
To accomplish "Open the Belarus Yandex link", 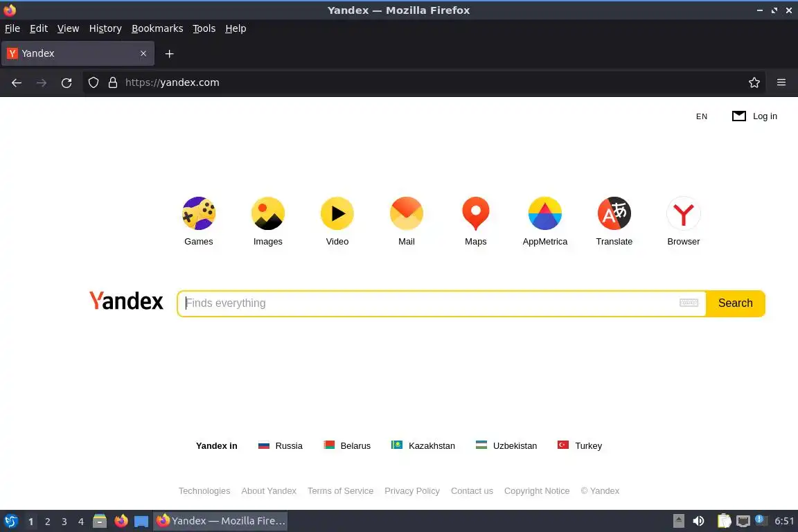I will pos(347,445).
